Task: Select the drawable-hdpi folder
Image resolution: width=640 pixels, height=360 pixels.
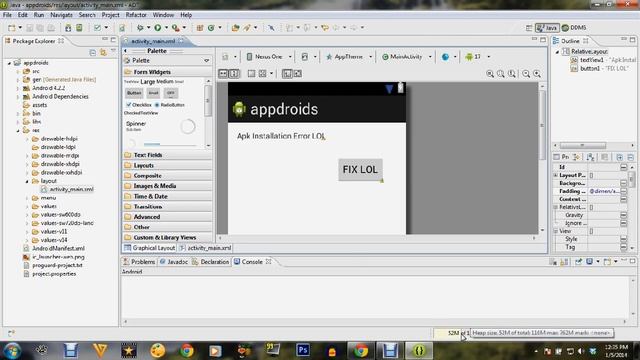Action: tap(55, 139)
